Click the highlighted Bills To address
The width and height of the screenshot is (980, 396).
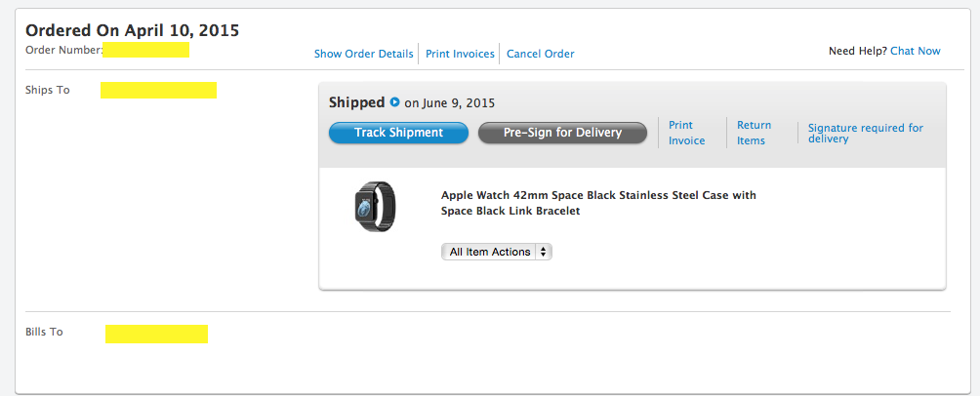156,334
